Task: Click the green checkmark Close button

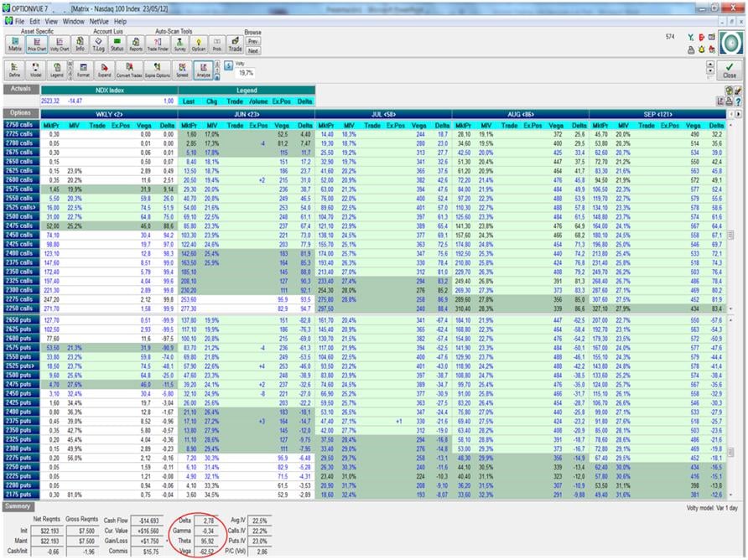Action: point(730,70)
